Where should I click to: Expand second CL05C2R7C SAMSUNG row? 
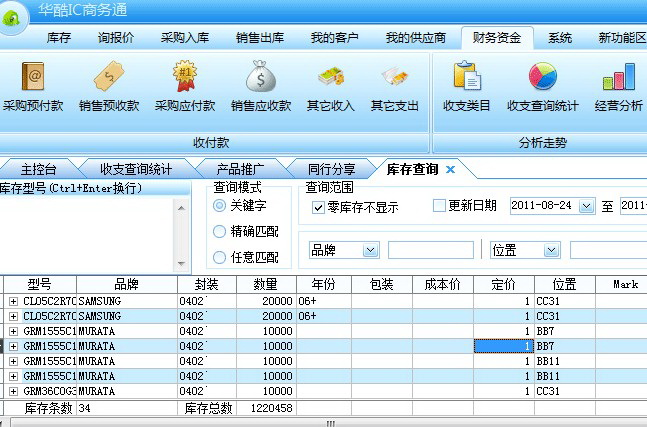coord(13,316)
